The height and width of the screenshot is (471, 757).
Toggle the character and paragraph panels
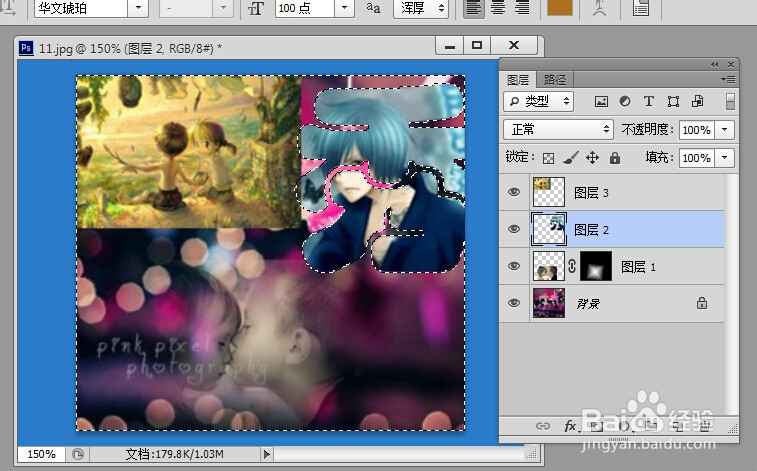(x=641, y=8)
